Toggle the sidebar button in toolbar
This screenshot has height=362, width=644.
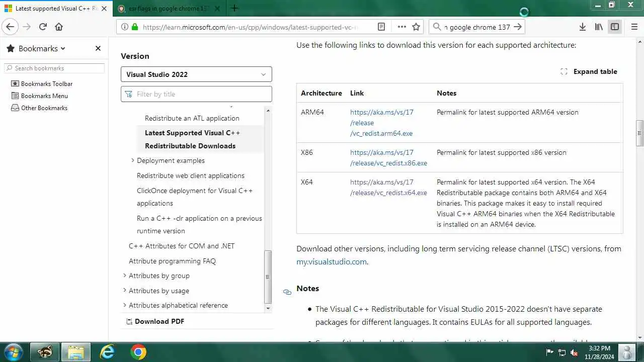[615, 27]
